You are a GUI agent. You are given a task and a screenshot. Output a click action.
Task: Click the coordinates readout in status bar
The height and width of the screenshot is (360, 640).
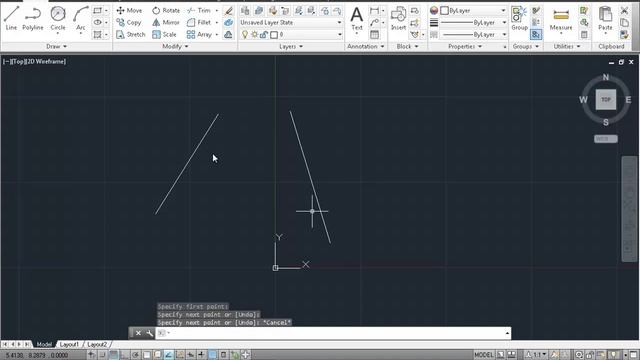[x=37, y=356]
